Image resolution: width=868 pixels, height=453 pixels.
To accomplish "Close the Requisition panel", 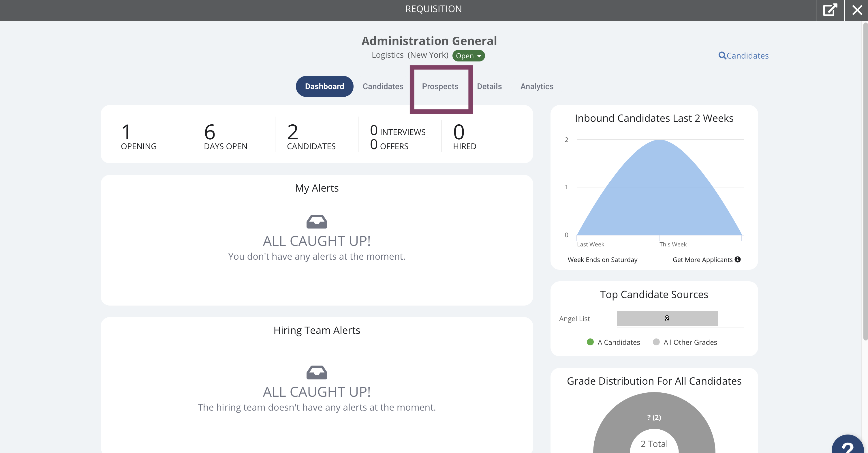I will pos(857,10).
